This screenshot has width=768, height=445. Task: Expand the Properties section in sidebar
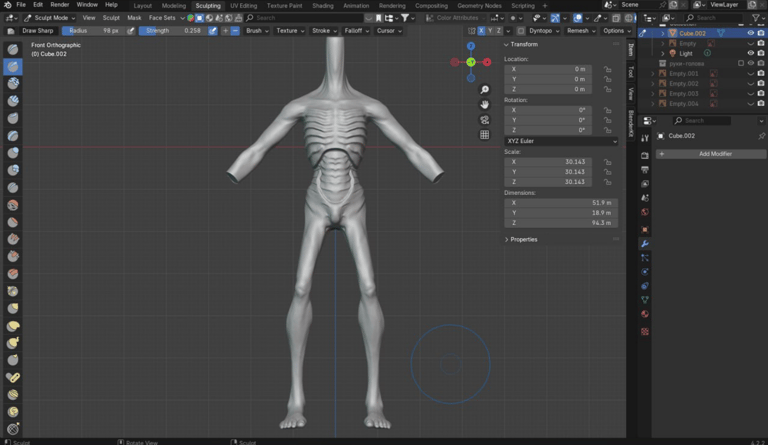pos(523,239)
